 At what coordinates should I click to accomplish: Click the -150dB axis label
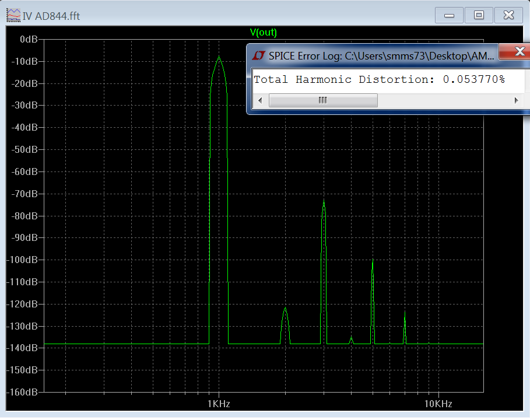(x=22, y=370)
